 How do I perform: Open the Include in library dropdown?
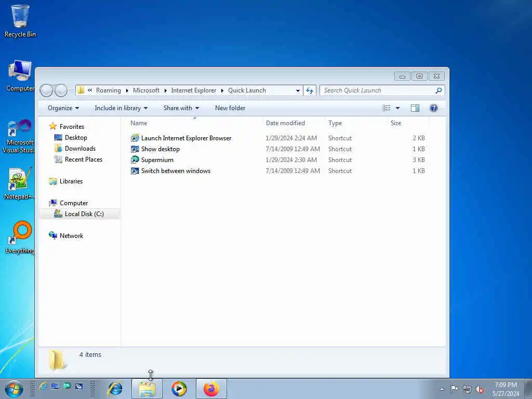121,108
